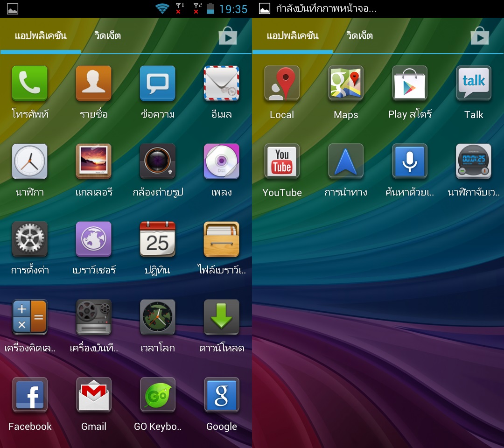Open the รายชื่อ contacts app

(x=93, y=83)
